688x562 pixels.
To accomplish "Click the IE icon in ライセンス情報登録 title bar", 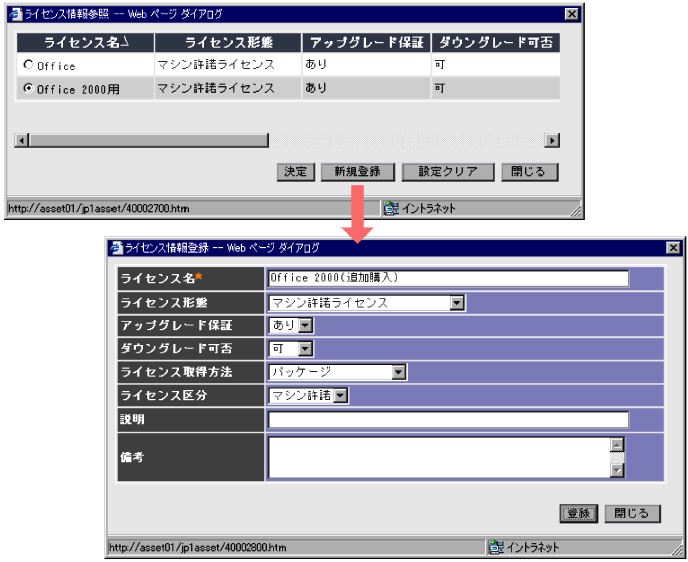I will [x=116, y=248].
